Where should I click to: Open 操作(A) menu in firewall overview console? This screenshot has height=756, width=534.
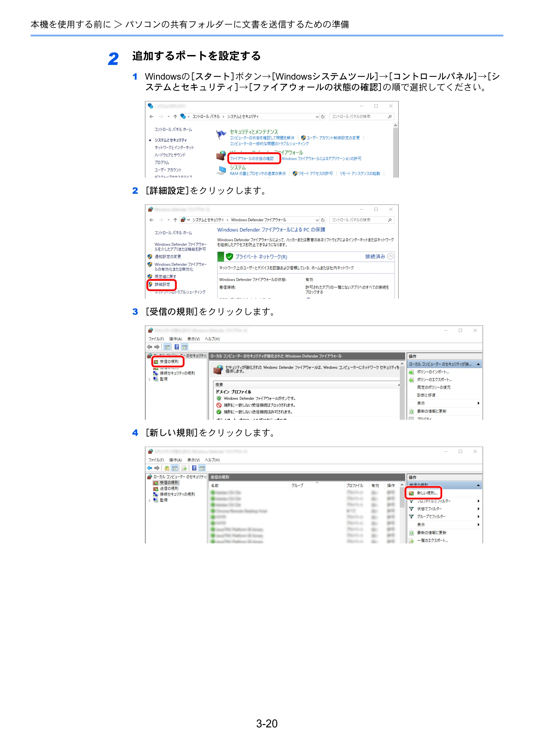pyautogui.click(x=175, y=339)
